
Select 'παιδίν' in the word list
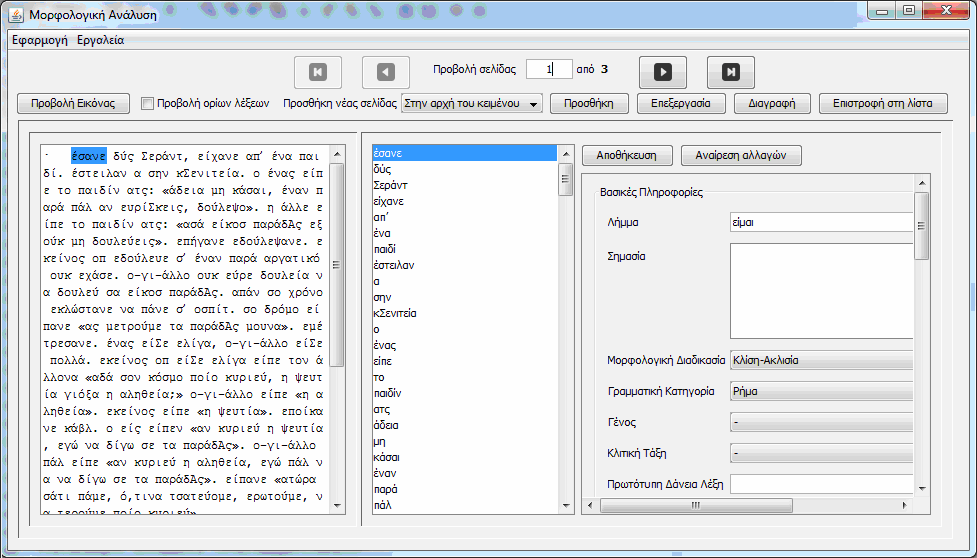point(464,394)
